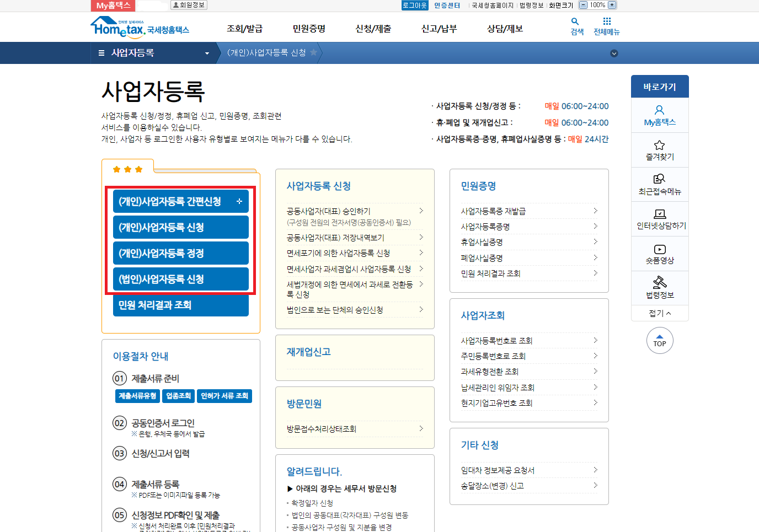Click the (개인)사업자등록 간편신청 button
Viewport: 759px width, 532px height.
pyautogui.click(x=181, y=201)
